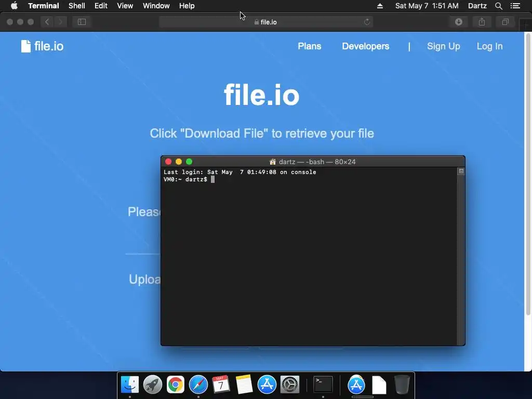Open the blank document icon in Dock
This screenshot has height=399, width=532.
[x=379, y=385]
